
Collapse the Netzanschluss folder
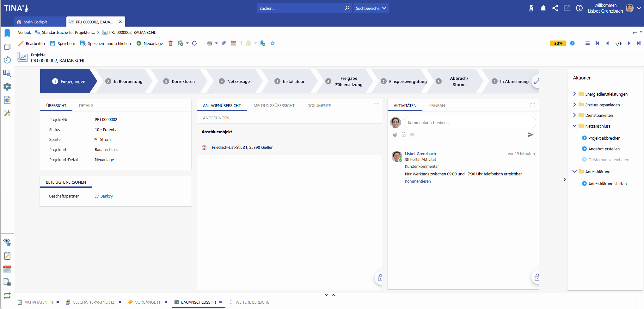coord(574,126)
